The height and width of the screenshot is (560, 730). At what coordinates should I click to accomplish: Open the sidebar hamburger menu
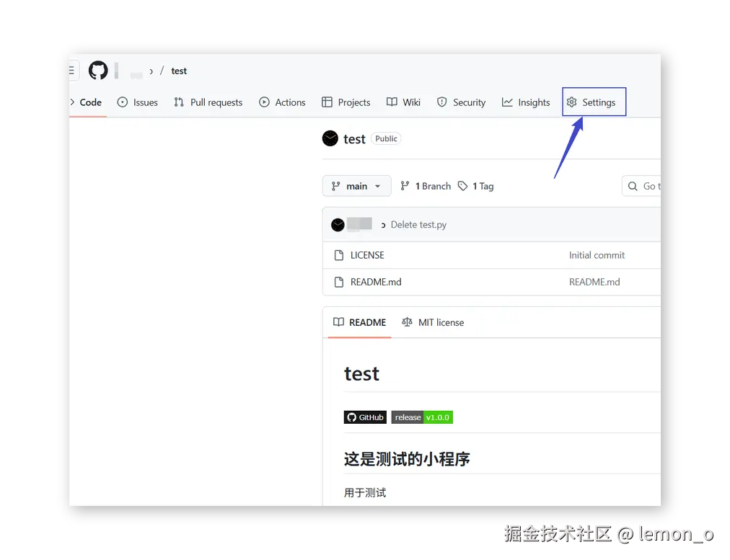(x=72, y=70)
